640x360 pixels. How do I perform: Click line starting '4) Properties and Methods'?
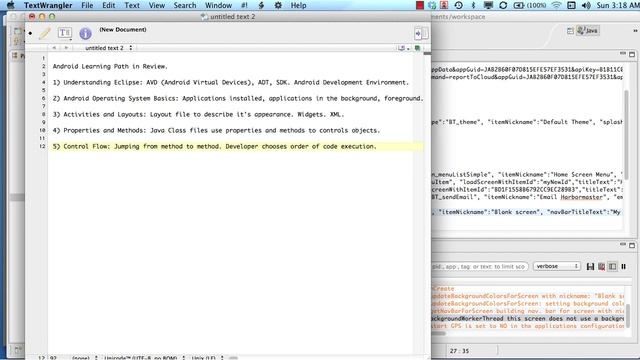click(216, 130)
